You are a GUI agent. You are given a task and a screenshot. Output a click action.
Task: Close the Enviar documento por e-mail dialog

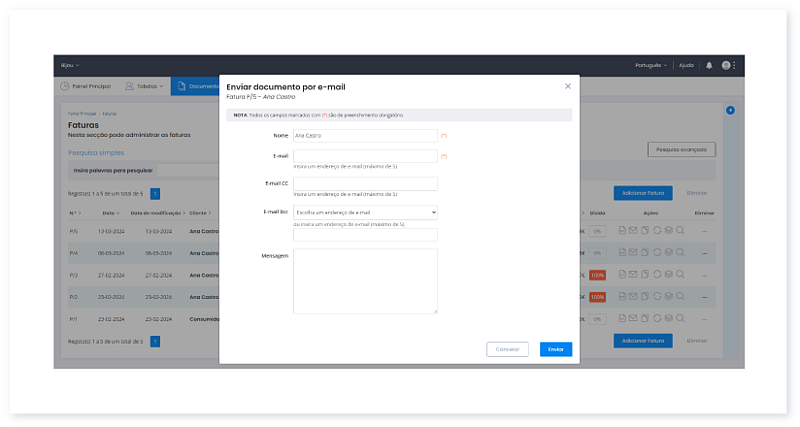click(x=568, y=86)
